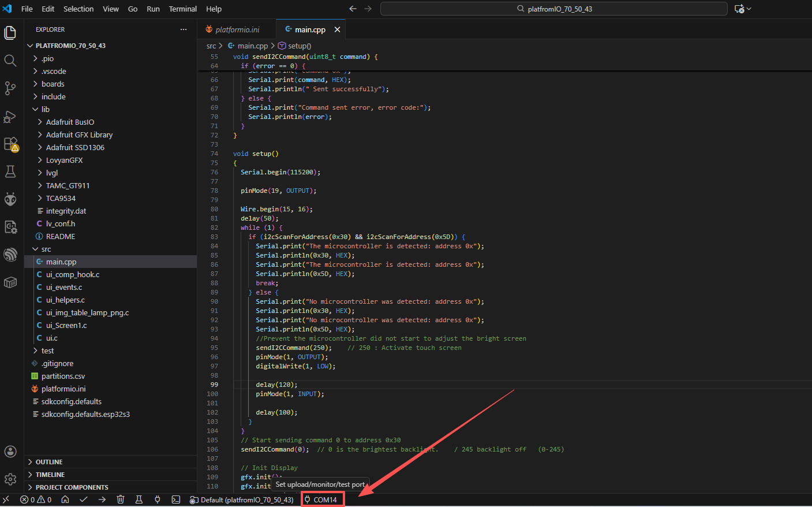Viewport: 812px width, 507px height.
Task: Click PlatformIO Build checkmark in status bar
Action: pos(84,499)
